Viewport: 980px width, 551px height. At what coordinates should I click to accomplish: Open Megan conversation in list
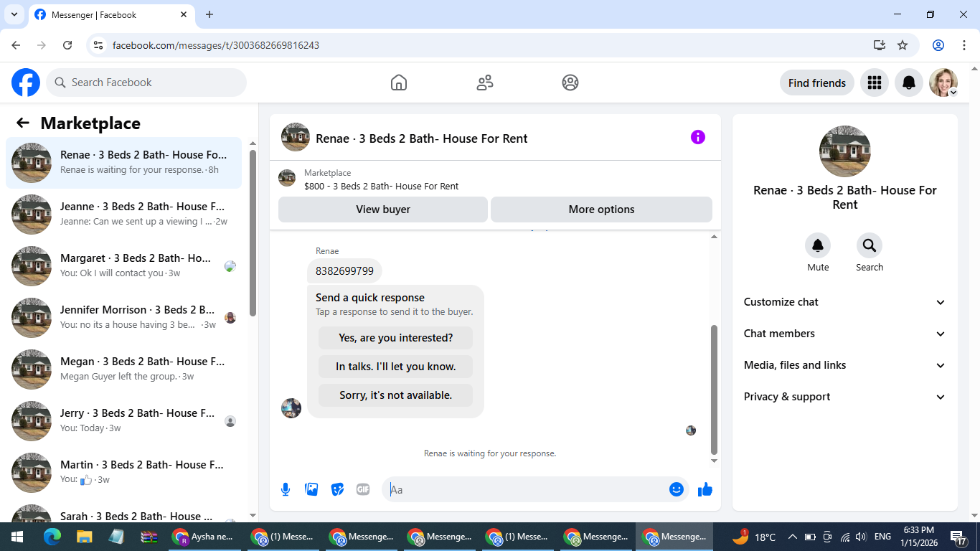coord(124,369)
